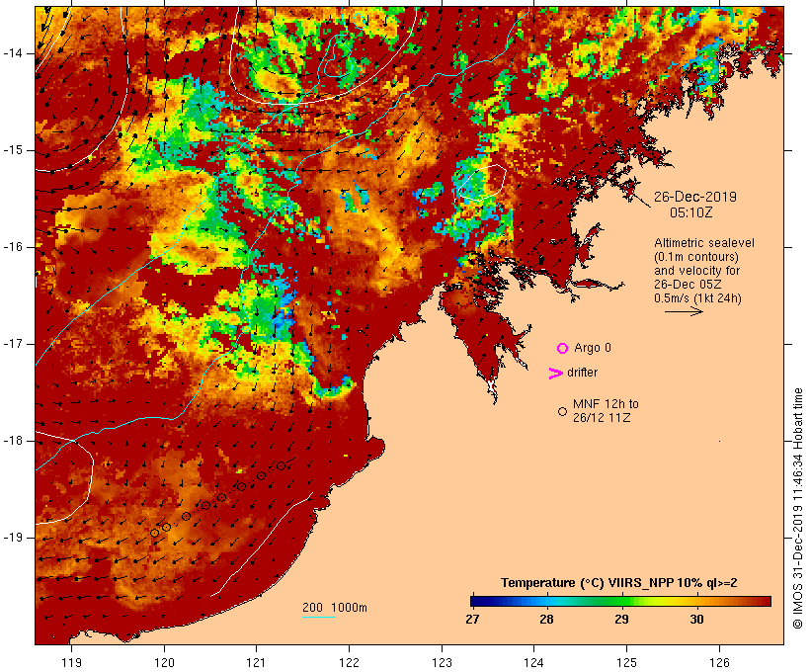810x672 pixels.
Task: Click the IMOS copyright timestamp text
Action: point(797,508)
